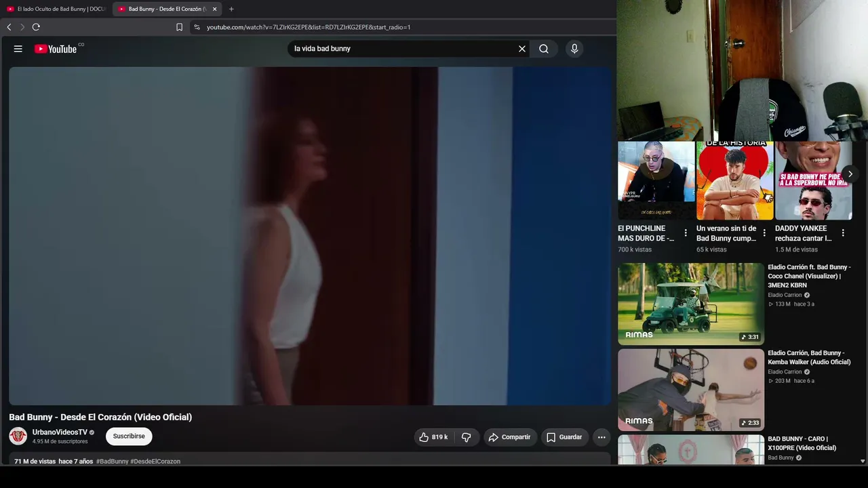Bookmark this page icon
868x488 pixels.
(x=179, y=27)
